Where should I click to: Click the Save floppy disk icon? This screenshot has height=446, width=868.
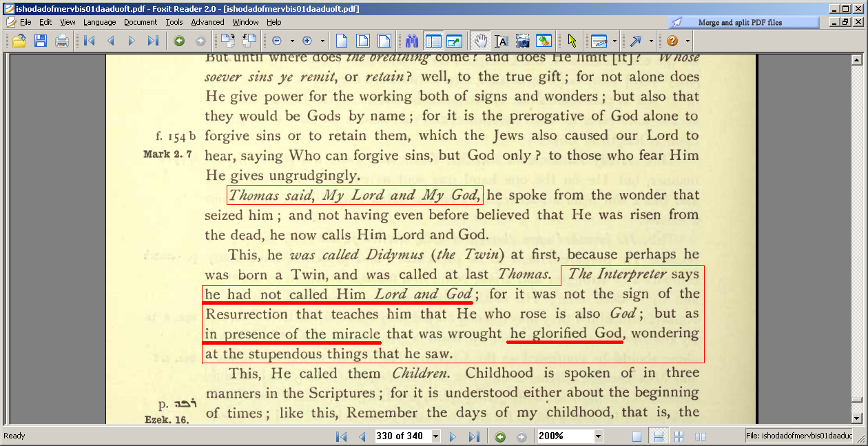tap(41, 41)
